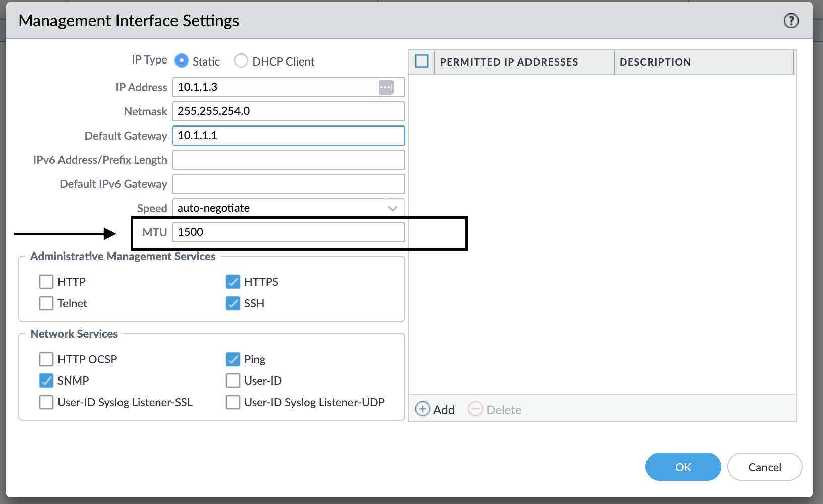Image resolution: width=823 pixels, height=504 pixels.
Task: Click the IP Address ellipsis icon
Action: pyautogui.click(x=386, y=87)
